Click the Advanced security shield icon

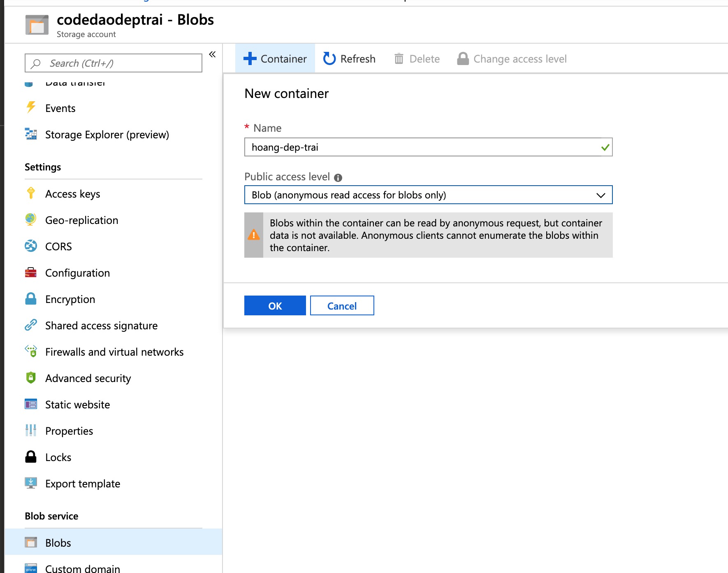31,378
